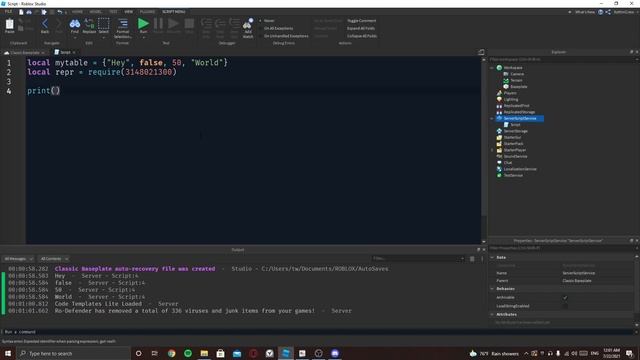Collapse the ServerScriptService tree node
Image resolution: width=640 pixels, height=360 pixels.
[492, 118]
